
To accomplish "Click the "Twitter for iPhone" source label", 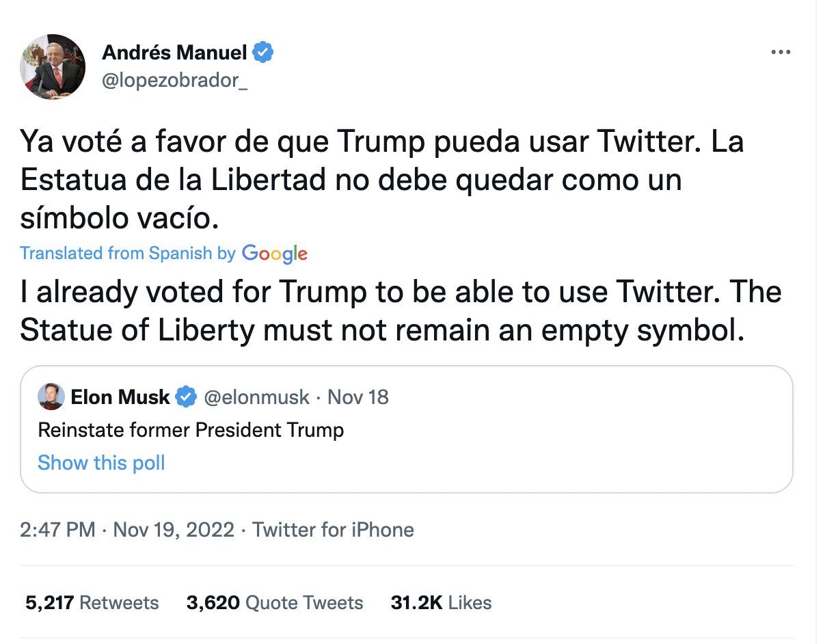I will [334, 530].
